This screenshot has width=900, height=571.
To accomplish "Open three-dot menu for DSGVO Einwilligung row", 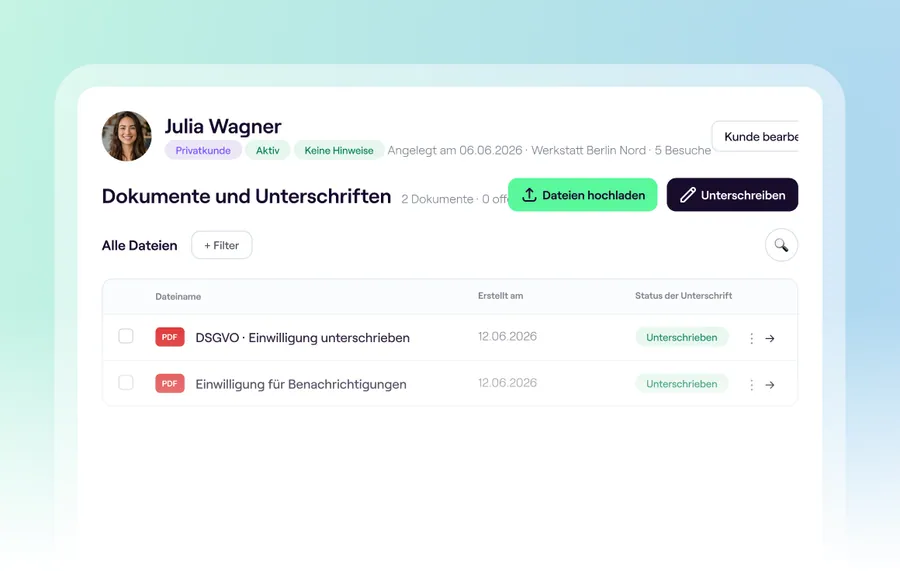I will (751, 339).
